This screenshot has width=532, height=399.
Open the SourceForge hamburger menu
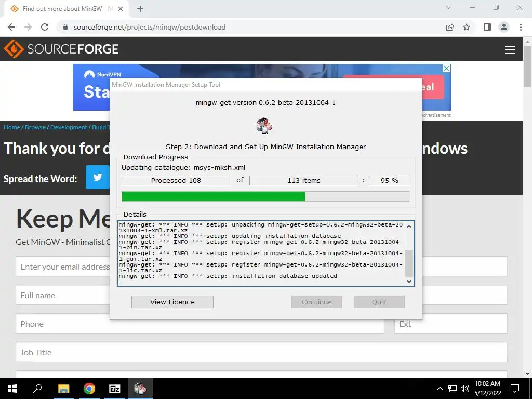pyautogui.click(x=510, y=49)
